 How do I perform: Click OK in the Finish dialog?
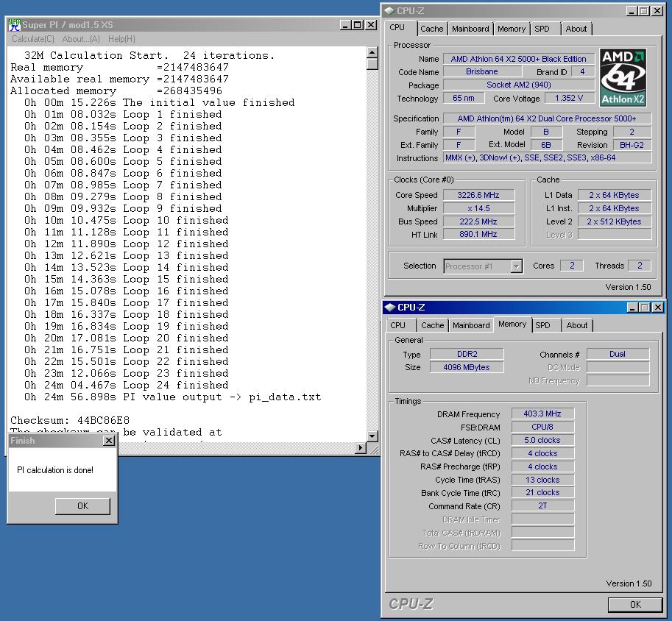[x=82, y=506]
